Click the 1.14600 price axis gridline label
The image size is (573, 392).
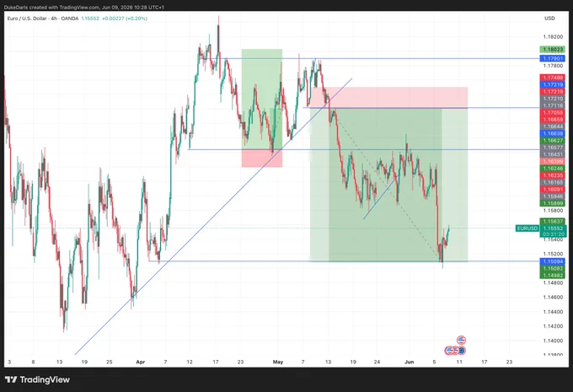(x=553, y=298)
